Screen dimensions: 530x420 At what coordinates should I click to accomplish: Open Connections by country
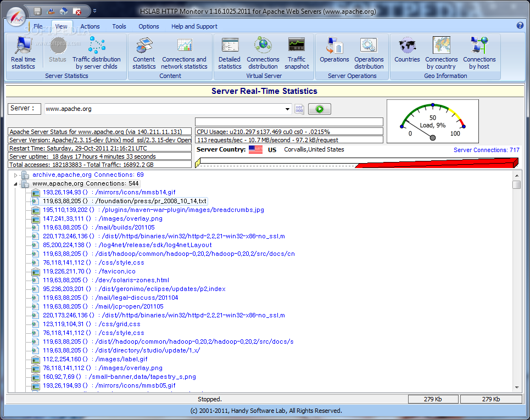point(442,53)
